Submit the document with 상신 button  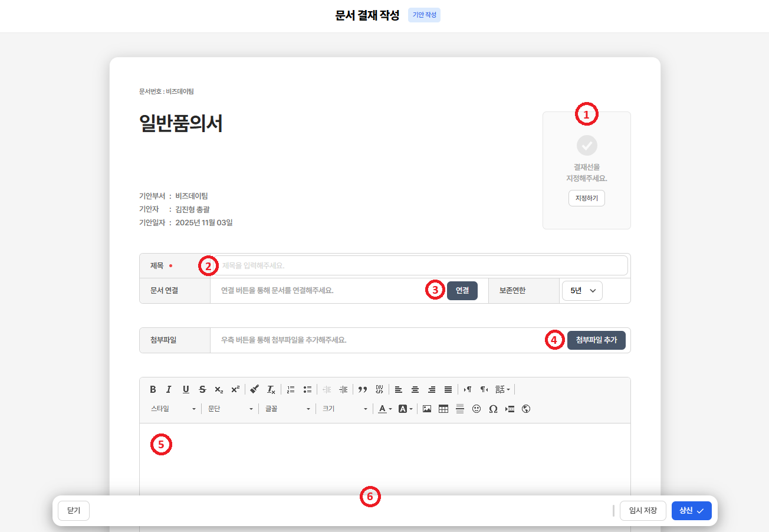click(x=691, y=511)
